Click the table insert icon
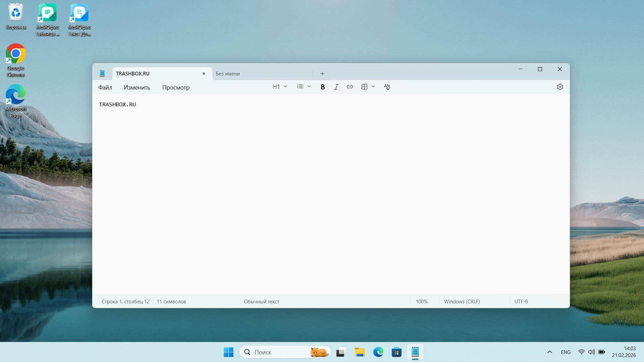Screen dimensions: 644x362 coord(364,87)
